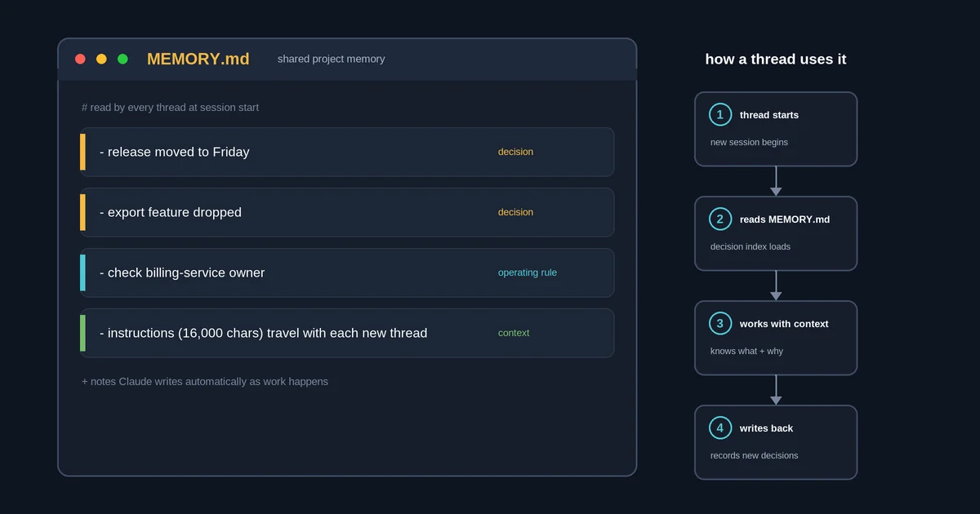Click the green window dot
Image resolution: width=980 pixels, height=514 pixels.
[x=122, y=59]
